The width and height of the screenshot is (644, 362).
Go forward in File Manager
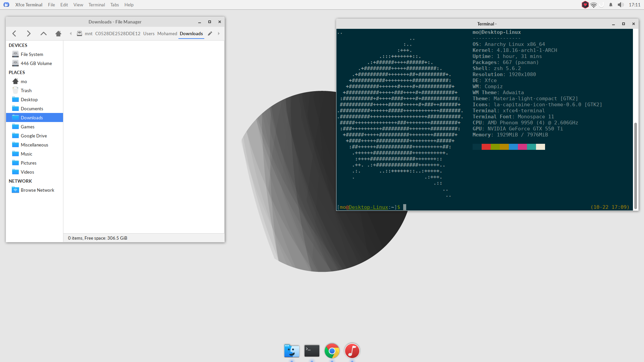(29, 34)
